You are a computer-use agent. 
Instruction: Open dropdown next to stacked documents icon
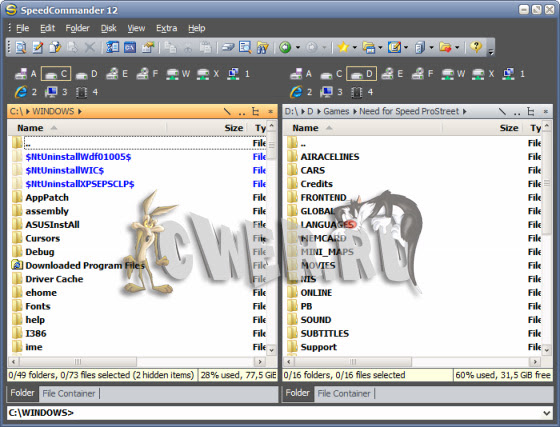(431, 47)
